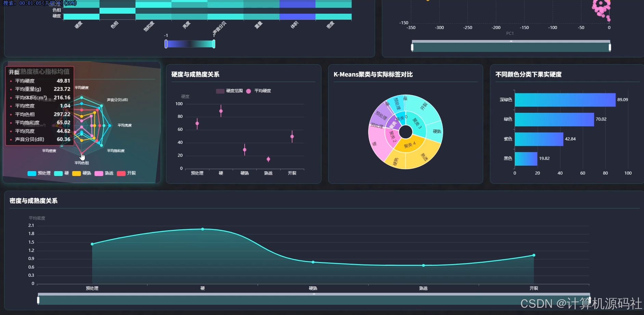The height and width of the screenshot is (315, 644).
Task: Click the 平均色相 297.22 tooltip row
Action: pyautogui.click(x=40, y=114)
